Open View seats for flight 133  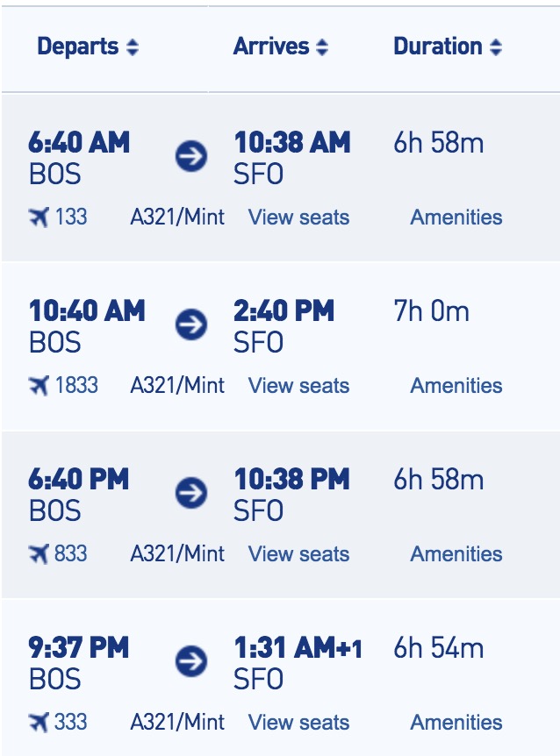click(x=298, y=217)
